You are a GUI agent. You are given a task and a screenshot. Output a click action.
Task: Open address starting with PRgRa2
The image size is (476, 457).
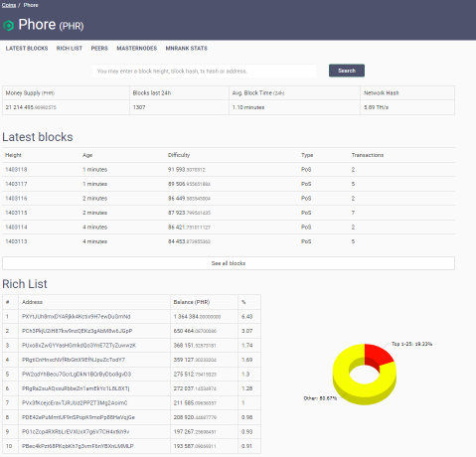point(76,388)
